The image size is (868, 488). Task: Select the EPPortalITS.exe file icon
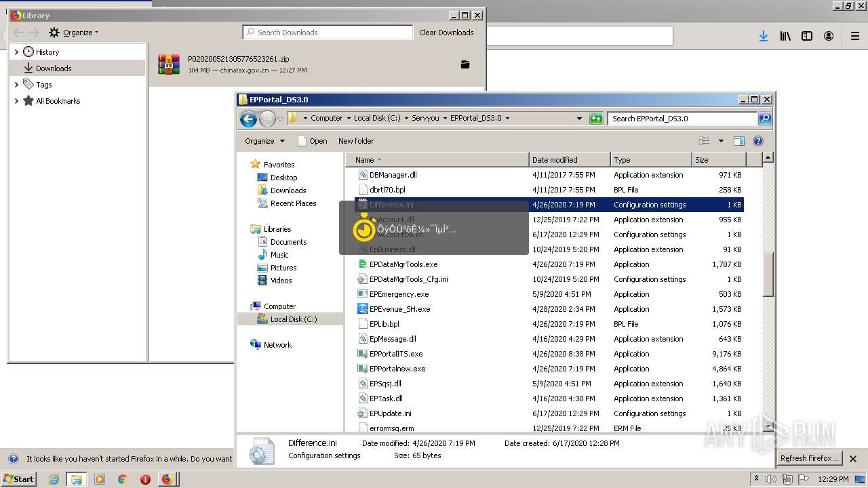point(363,354)
